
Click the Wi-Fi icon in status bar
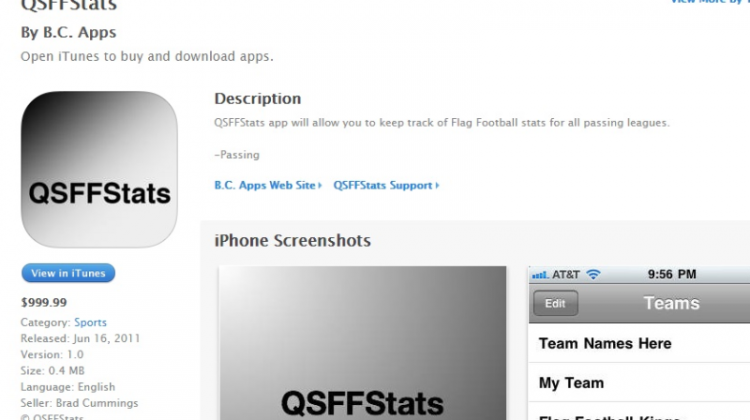point(593,275)
